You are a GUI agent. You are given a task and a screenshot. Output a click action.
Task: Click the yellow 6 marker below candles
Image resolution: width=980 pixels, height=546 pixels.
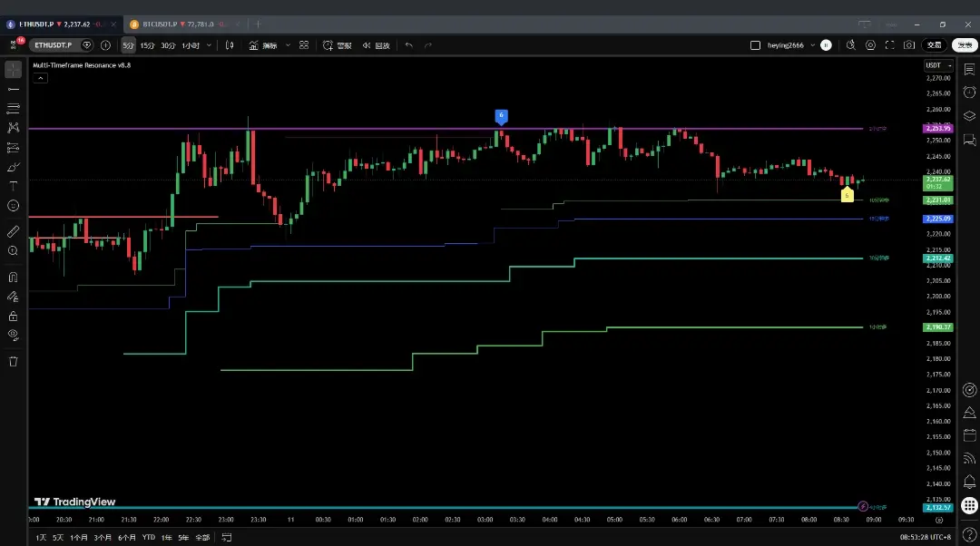coord(847,194)
